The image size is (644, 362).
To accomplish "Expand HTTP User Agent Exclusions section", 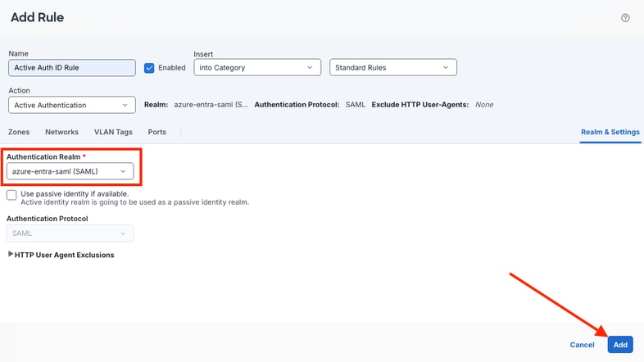I will pos(61,255).
